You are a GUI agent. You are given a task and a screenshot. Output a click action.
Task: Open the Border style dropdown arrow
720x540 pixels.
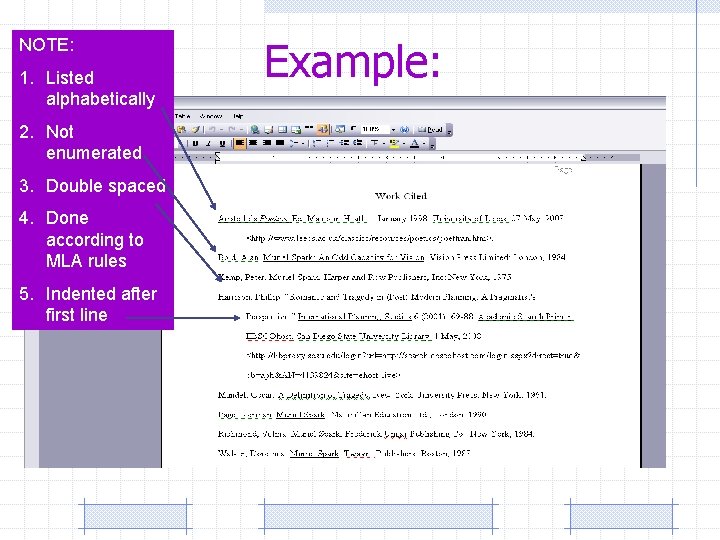(x=383, y=143)
